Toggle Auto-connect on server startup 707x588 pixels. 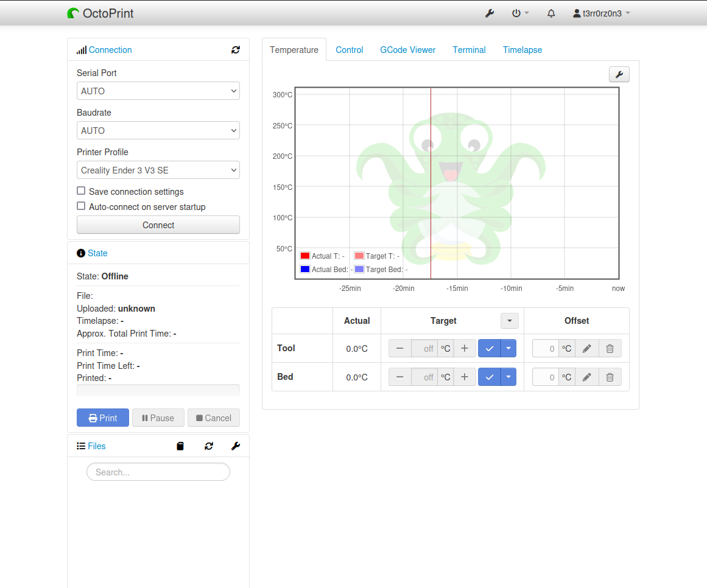click(x=81, y=206)
